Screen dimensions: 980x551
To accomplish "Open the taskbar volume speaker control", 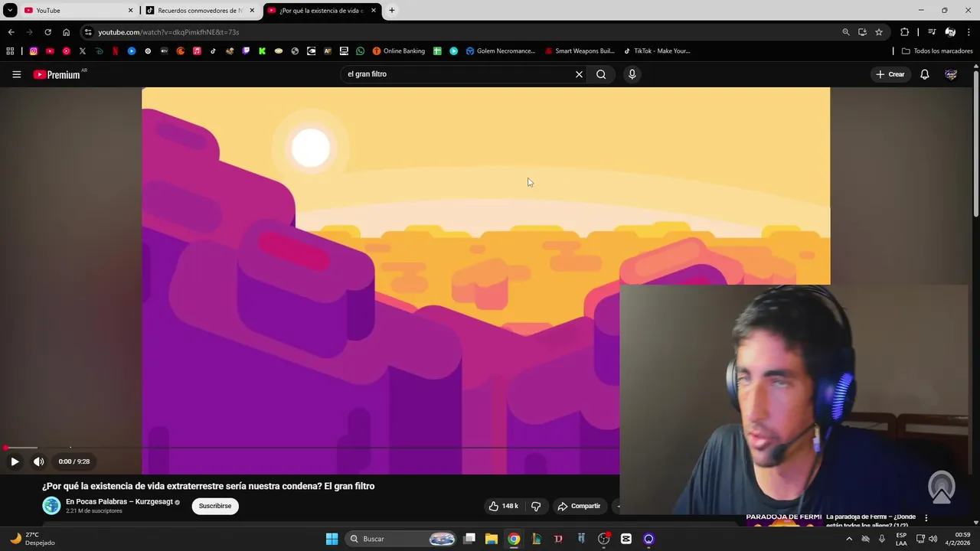I will point(933,539).
